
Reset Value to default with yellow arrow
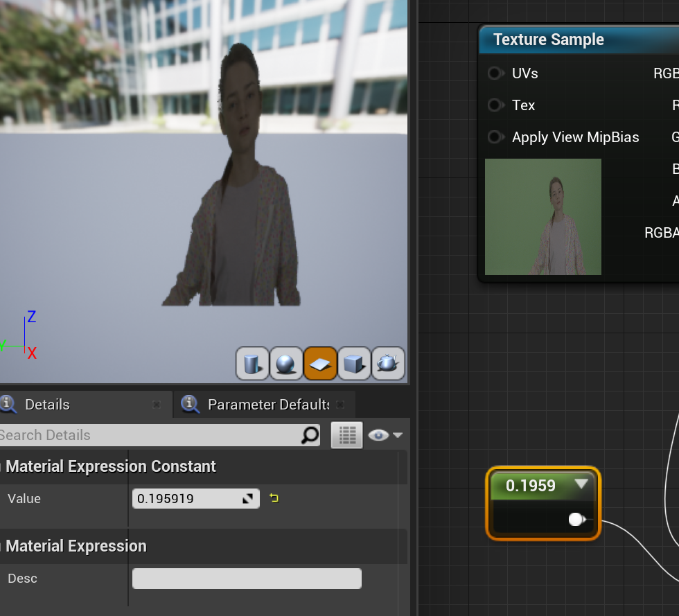(x=274, y=498)
